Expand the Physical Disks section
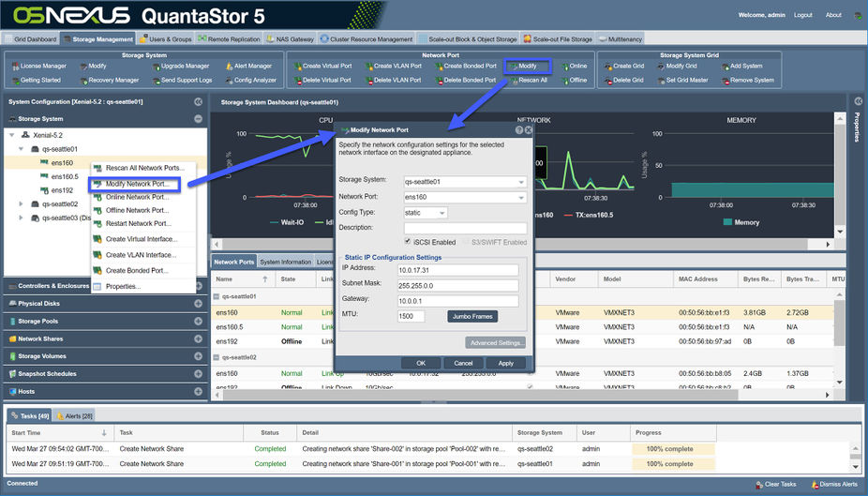The image size is (868, 496). 198,304
